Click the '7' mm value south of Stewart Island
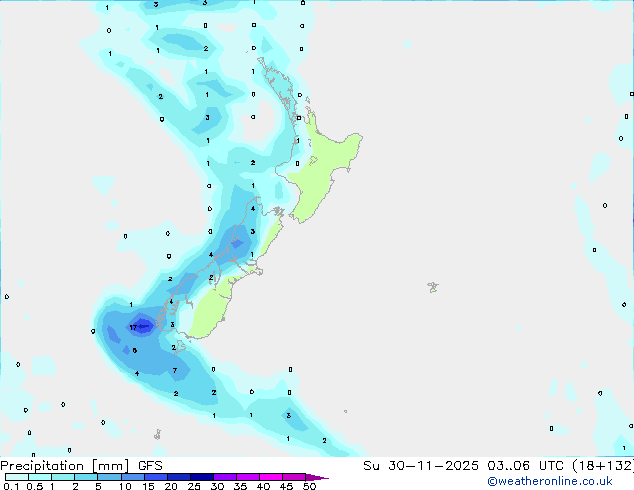634x490 pixels. [x=175, y=370]
